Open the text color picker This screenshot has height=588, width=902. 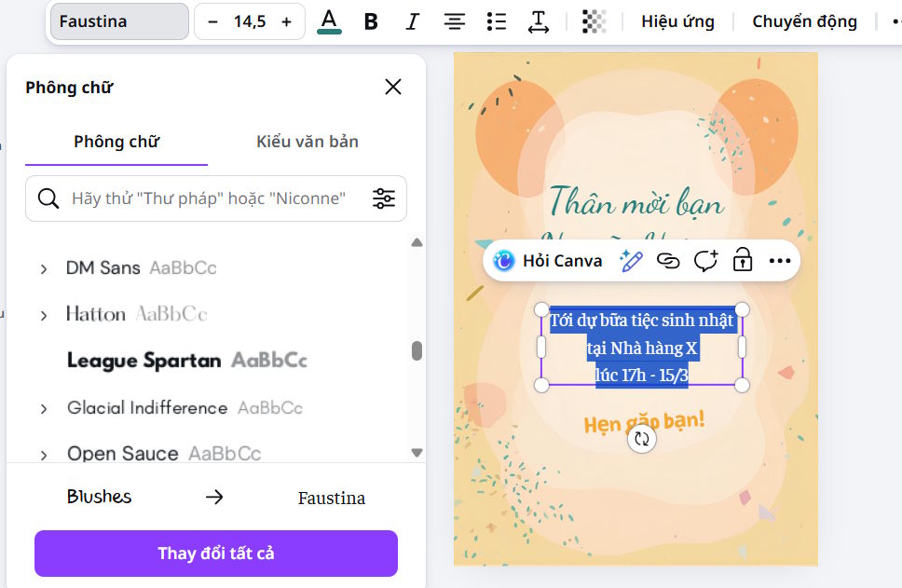coord(330,21)
